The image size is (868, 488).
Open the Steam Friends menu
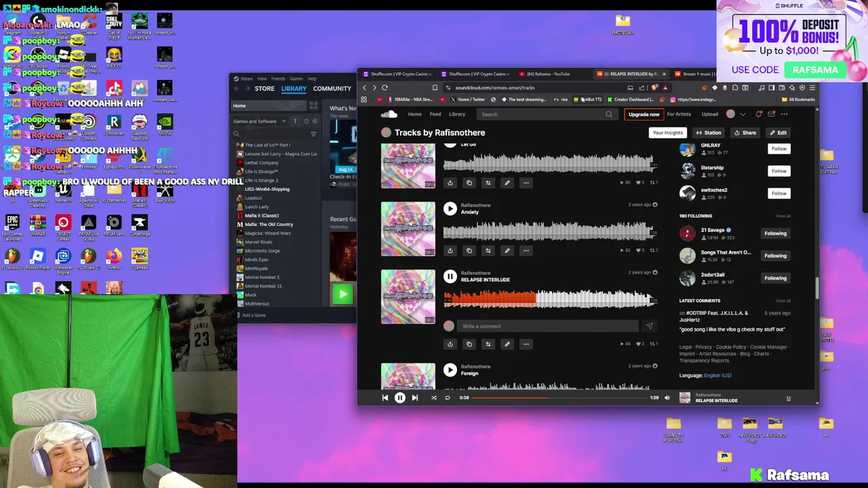278,79
